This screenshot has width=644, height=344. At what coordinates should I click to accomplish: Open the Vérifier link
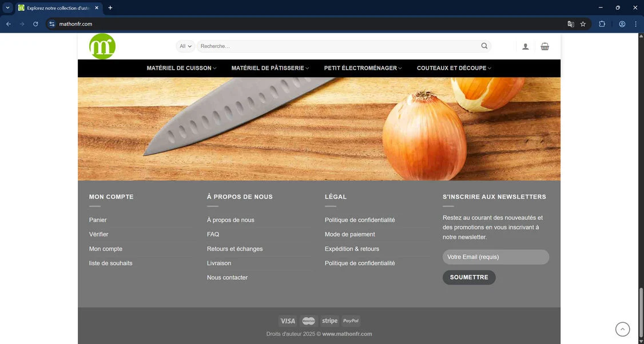click(x=98, y=234)
